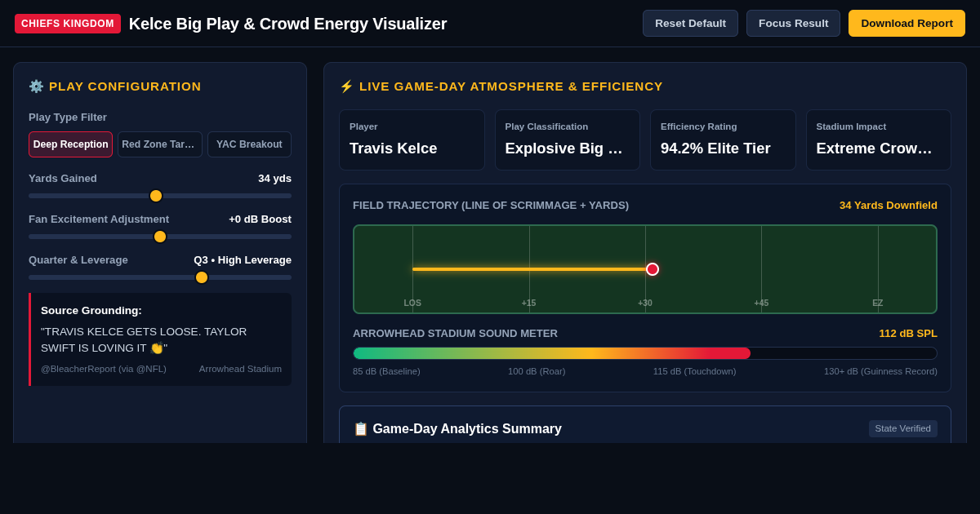This screenshot has height=514, width=980.
Task: Select the Red Zone Target play type
Action: (160, 144)
